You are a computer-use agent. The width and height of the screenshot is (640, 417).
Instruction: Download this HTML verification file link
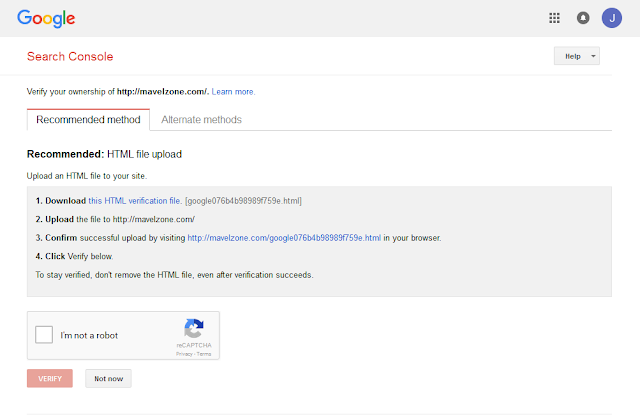(x=135, y=201)
